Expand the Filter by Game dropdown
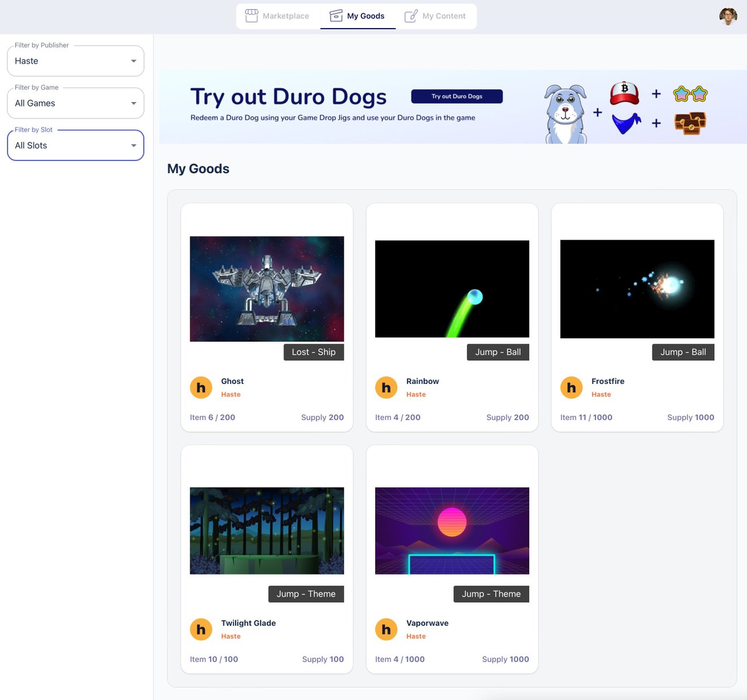The image size is (747, 700). pyautogui.click(x=75, y=103)
